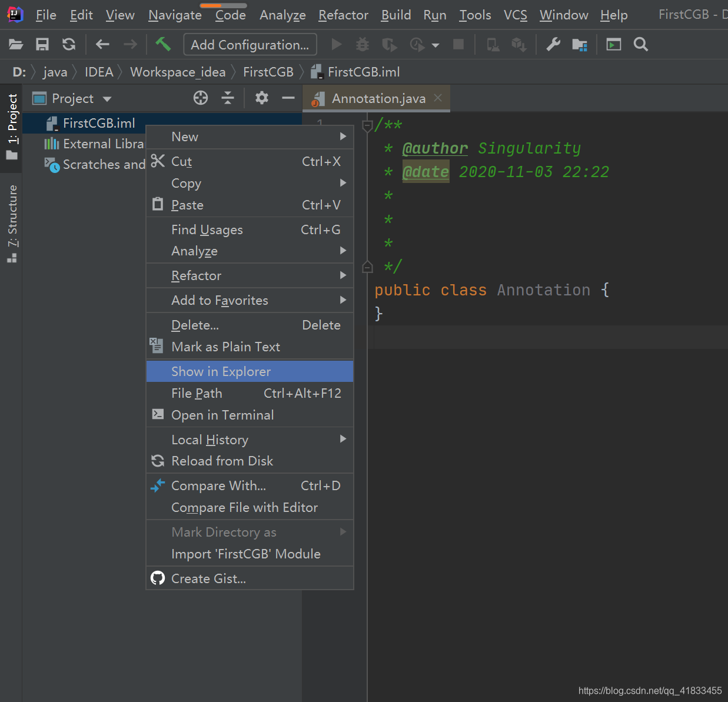The width and height of the screenshot is (728, 702).
Task: Toggle the 1: Project tool window tab
Action: 12,127
